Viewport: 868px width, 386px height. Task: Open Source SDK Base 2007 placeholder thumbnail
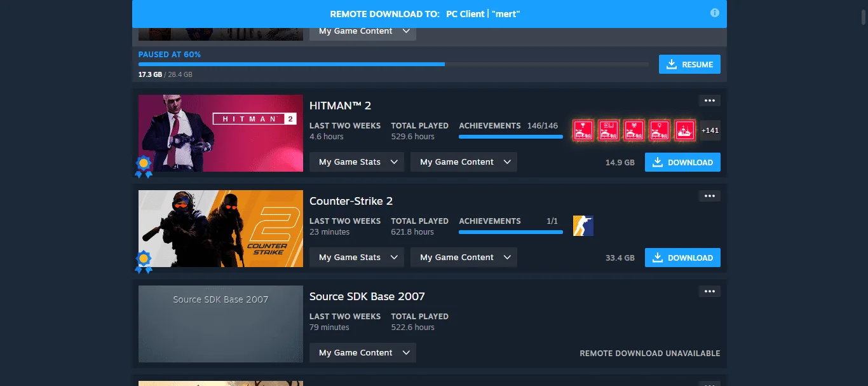(x=220, y=324)
